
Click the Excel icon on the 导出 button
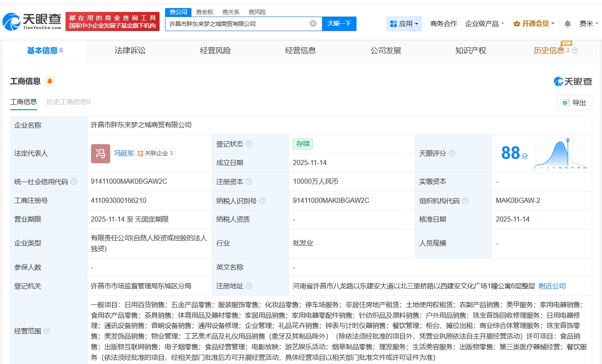566,102
